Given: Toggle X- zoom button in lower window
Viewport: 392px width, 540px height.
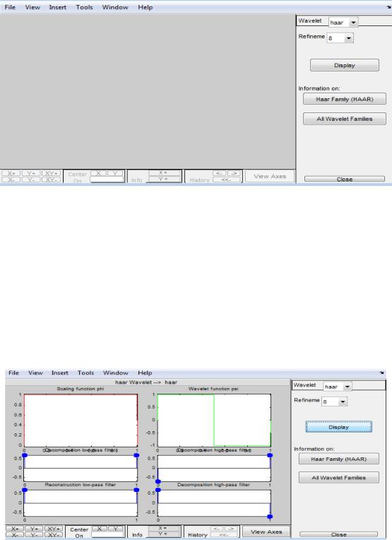Looking at the screenshot, I should 15,535.
